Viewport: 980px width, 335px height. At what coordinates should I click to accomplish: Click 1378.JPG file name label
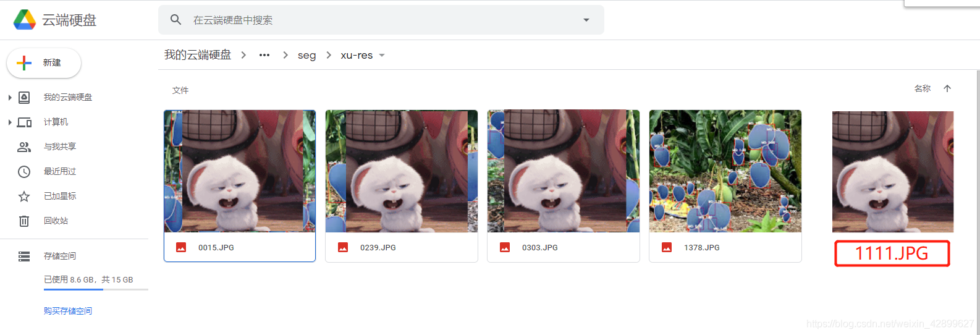(x=702, y=247)
